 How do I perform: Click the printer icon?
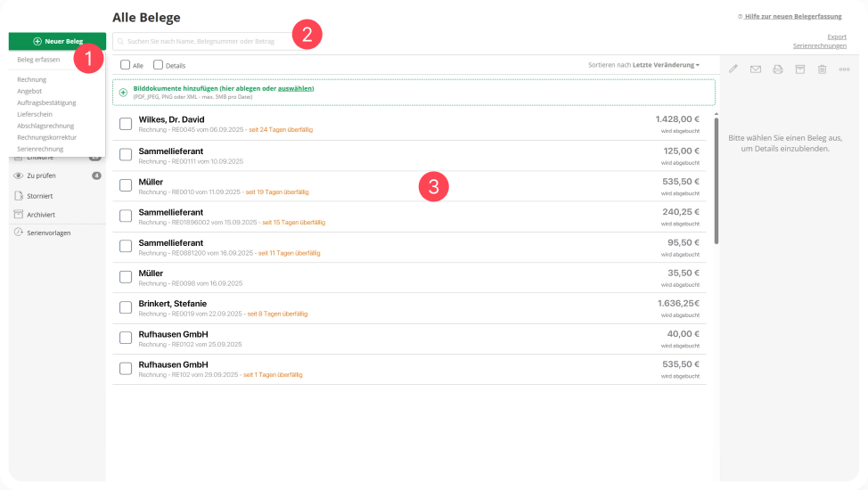778,69
